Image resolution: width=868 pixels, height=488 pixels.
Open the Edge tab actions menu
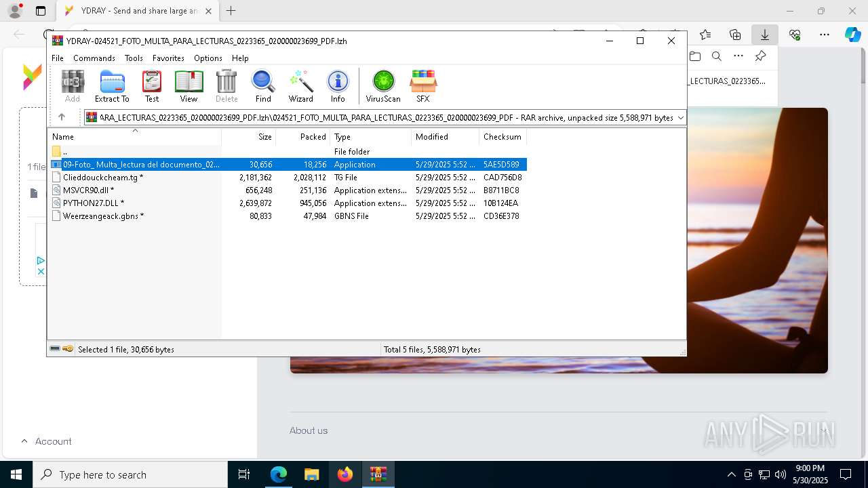point(41,11)
